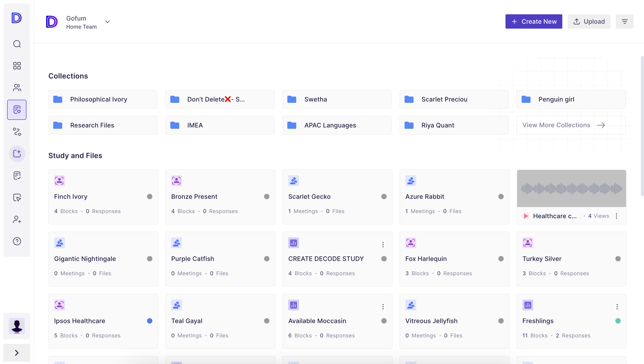Image resolution: width=644 pixels, height=364 pixels.
Task: Open the APAC Languages collection
Action: pos(337,125)
